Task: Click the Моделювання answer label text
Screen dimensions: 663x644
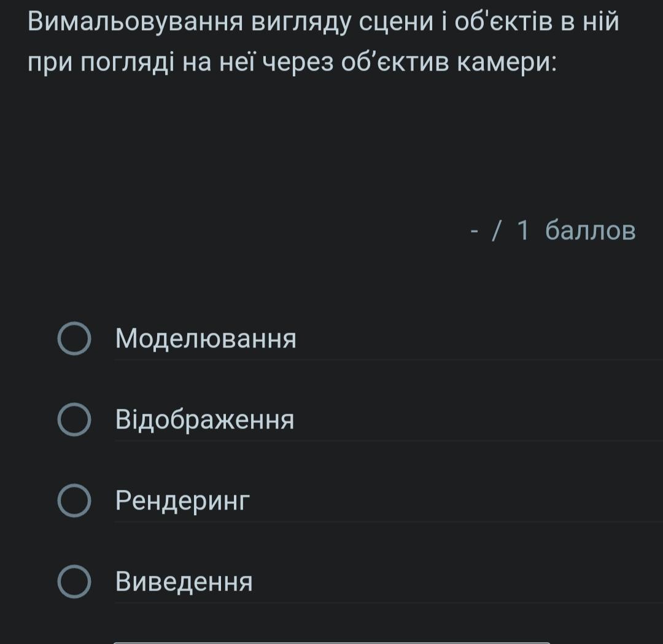Action: [x=206, y=339]
